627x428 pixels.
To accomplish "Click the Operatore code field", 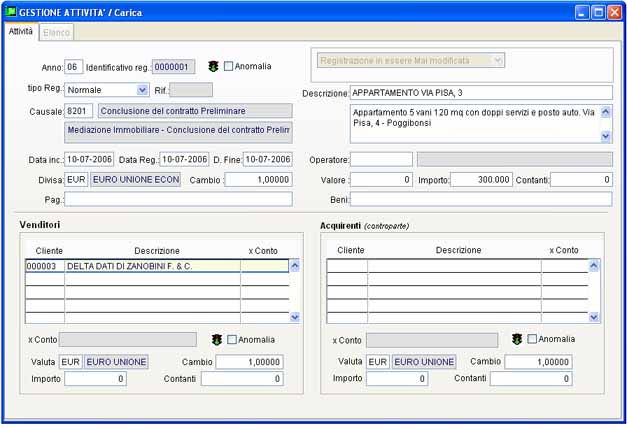I will (x=381, y=159).
